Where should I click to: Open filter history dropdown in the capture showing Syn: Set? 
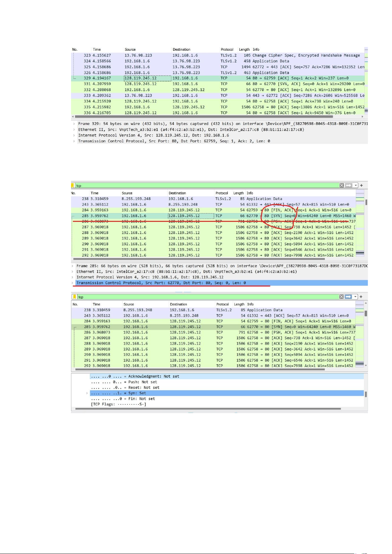pyautogui.click(x=356, y=297)
